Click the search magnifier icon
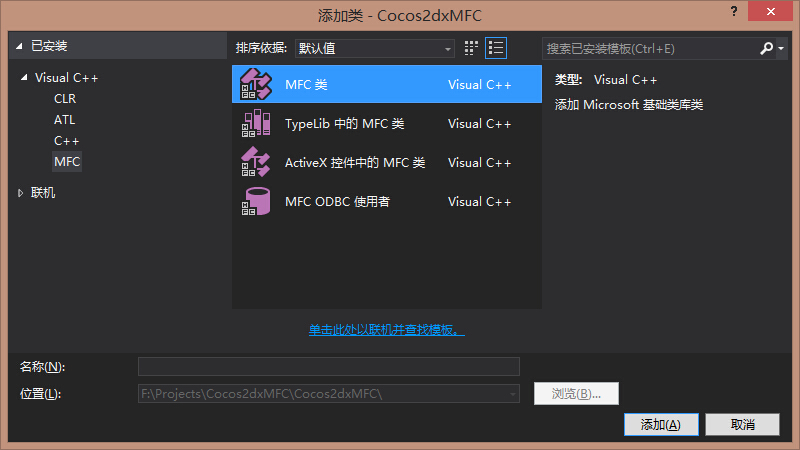800x450 pixels. click(x=766, y=48)
